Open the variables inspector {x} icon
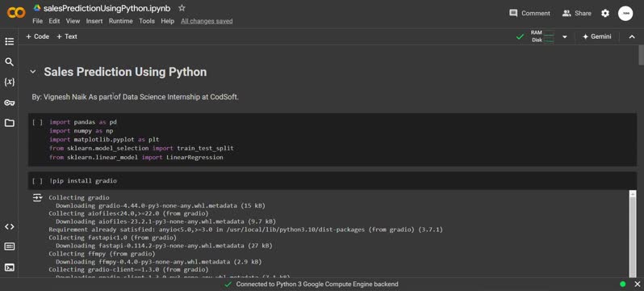Screen dimensions: 644x291 point(10,82)
